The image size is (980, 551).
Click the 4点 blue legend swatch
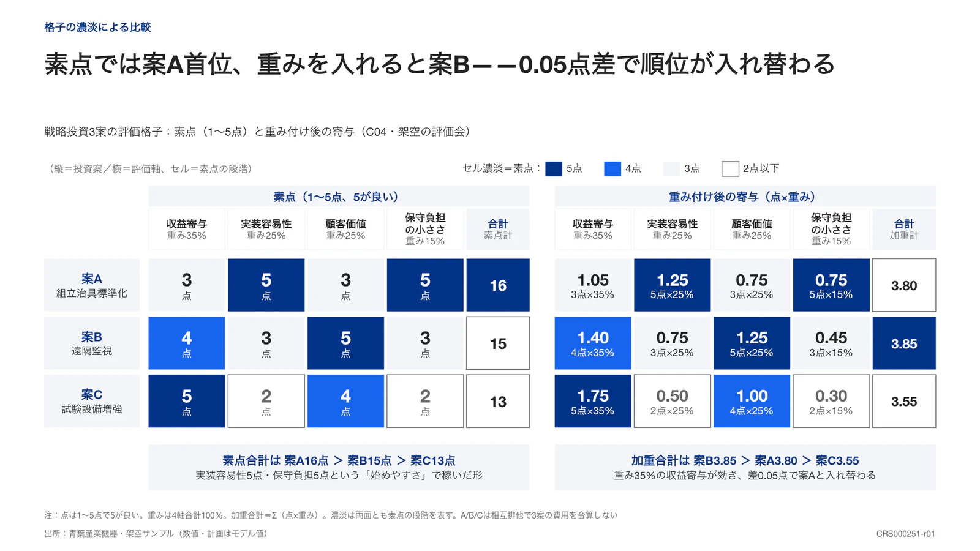point(612,169)
